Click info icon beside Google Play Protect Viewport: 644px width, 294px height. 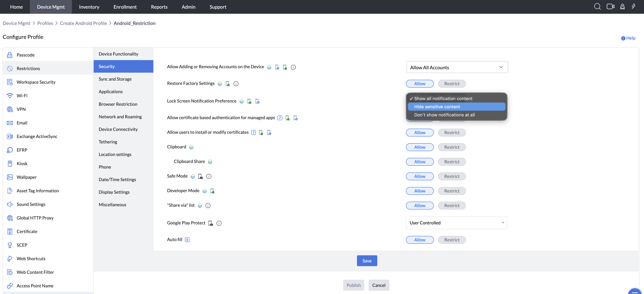219,223
